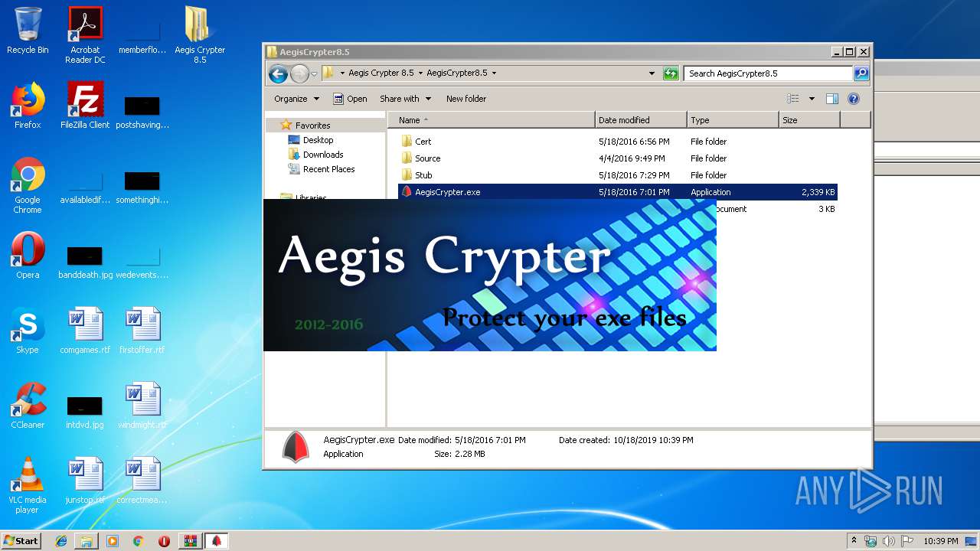
Task: Show hidden system tray icons
Action: tap(854, 541)
